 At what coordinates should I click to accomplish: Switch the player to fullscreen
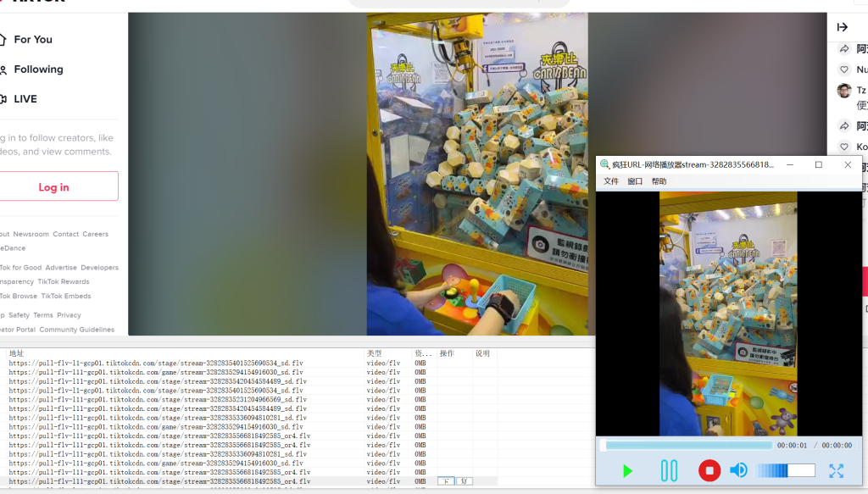click(836, 471)
